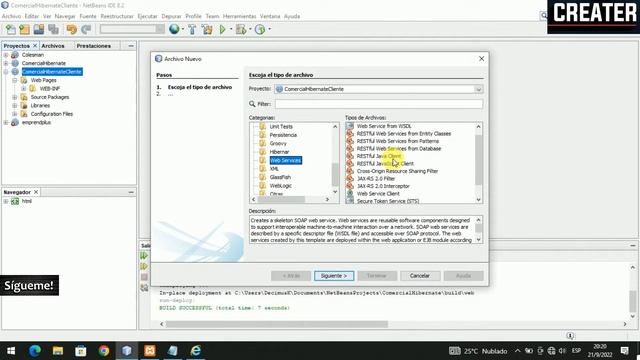The height and width of the screenshot is (360, 640).
Task: Open the Herramientas menu
Action: [239, 16]
